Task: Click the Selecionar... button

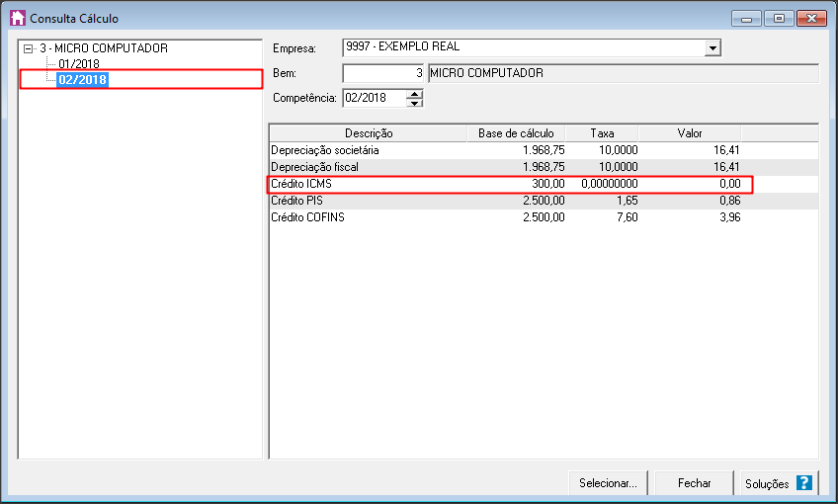Action: click(608, 483)
